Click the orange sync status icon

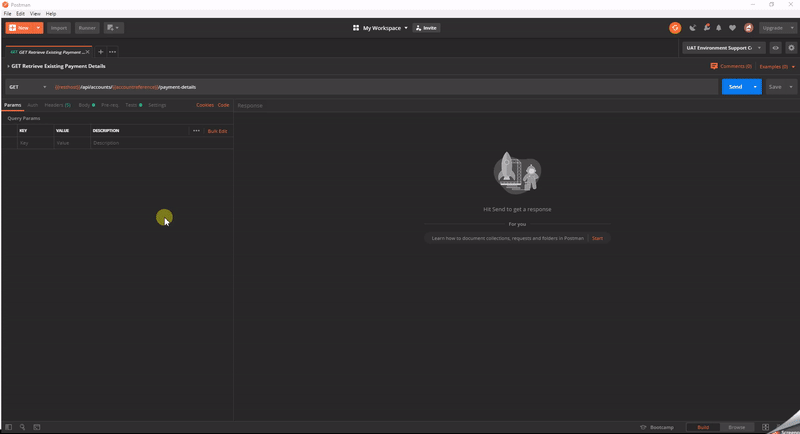(675, 28)
